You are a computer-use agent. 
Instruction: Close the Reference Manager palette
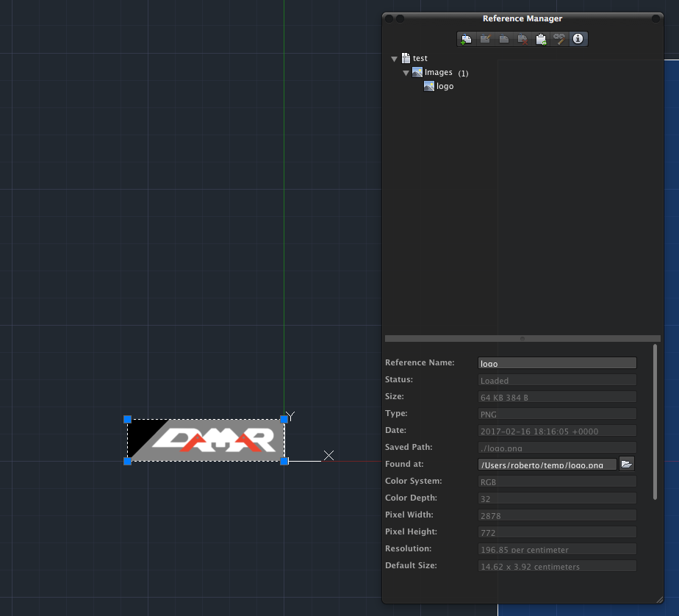[x=389, y=18]
